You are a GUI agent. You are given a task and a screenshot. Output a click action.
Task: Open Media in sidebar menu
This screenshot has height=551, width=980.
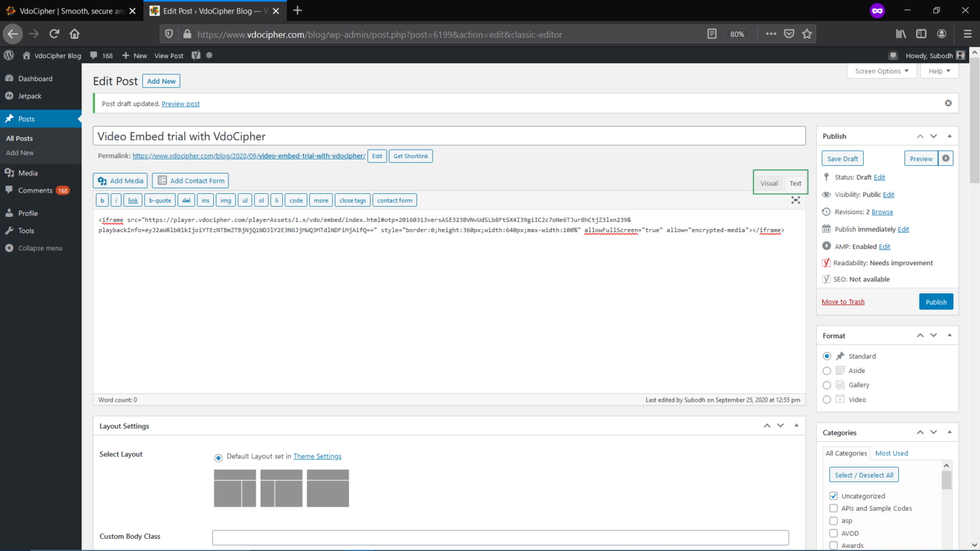(27, 173)
